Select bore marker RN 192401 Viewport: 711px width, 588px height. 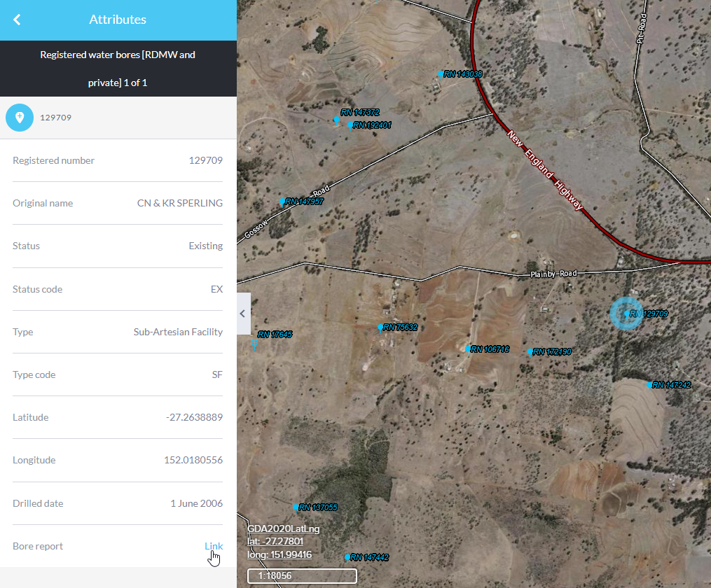350,125
